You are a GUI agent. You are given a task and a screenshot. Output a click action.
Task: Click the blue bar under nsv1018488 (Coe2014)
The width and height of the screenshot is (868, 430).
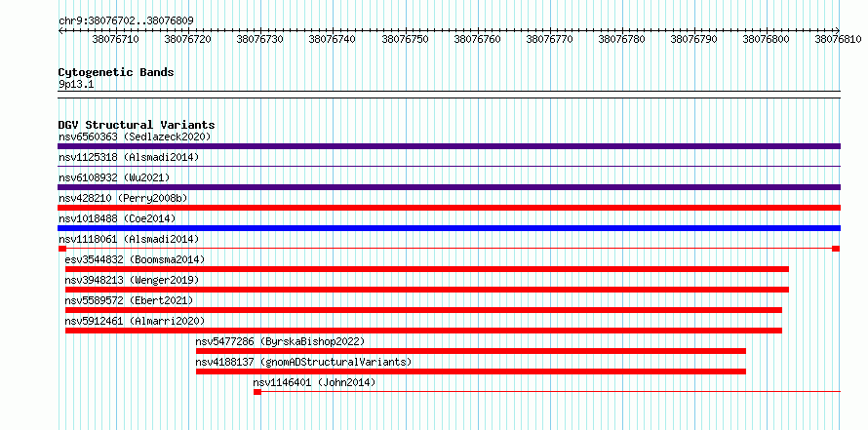click(449, 228)
